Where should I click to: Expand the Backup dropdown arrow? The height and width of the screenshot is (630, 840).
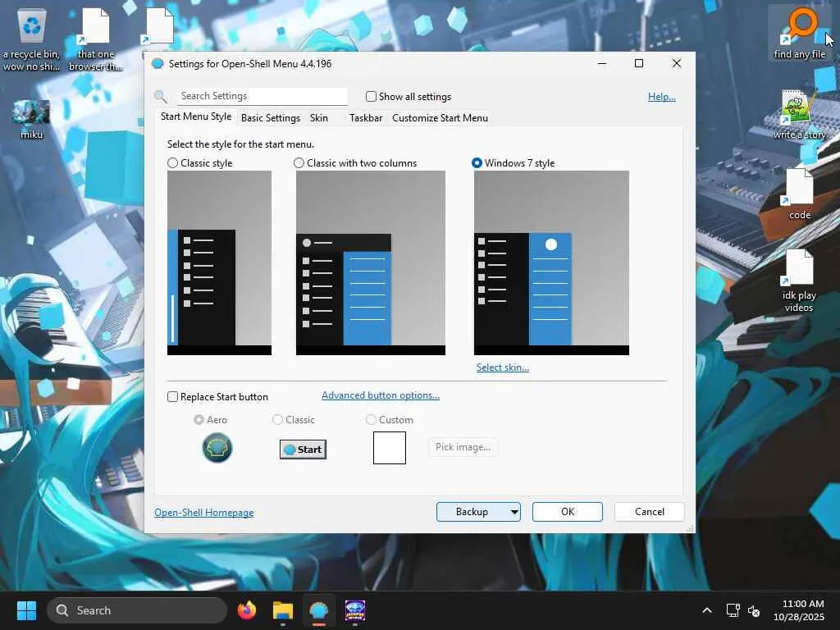coord(514,512)
